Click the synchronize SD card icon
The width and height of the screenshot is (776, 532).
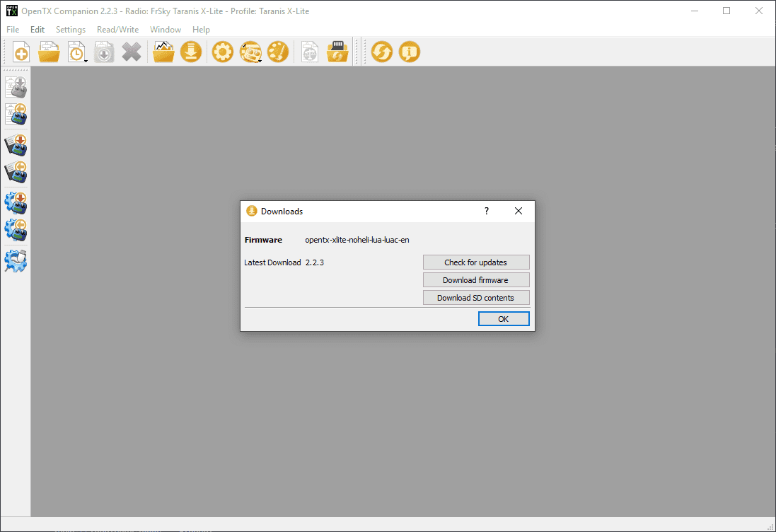(x=337, y=52)
